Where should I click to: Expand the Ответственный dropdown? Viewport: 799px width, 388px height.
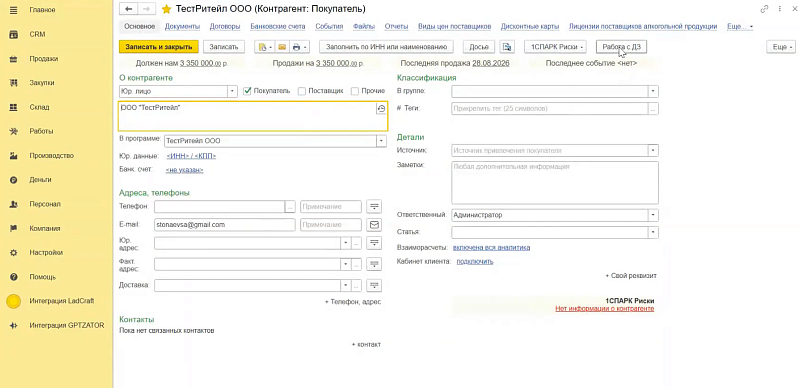[x=653, y=215]
